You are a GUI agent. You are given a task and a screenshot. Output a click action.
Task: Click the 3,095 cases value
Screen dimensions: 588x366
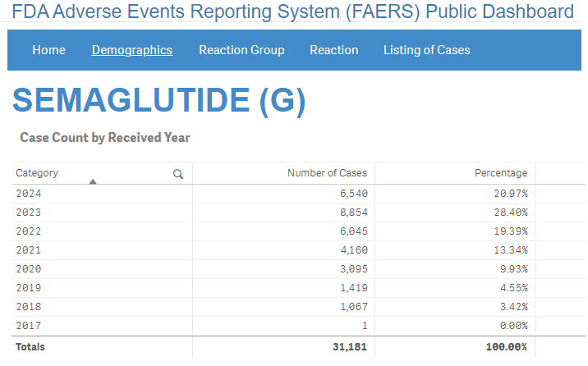coord(354,269)
